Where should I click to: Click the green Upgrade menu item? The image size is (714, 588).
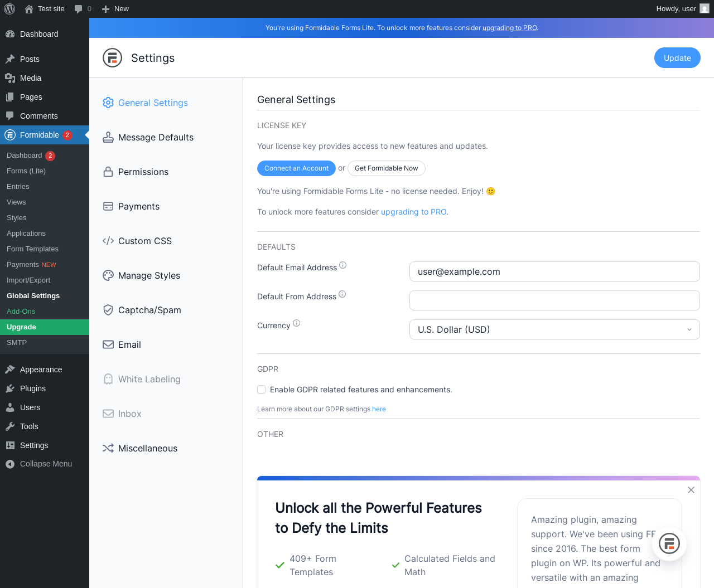click(45, 327)
